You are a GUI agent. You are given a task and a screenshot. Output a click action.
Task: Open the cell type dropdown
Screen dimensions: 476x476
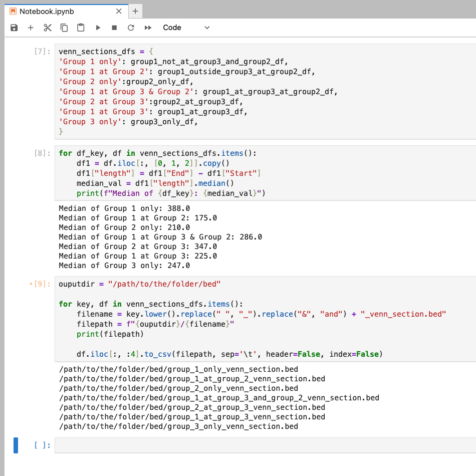click(x=185, y=28)
